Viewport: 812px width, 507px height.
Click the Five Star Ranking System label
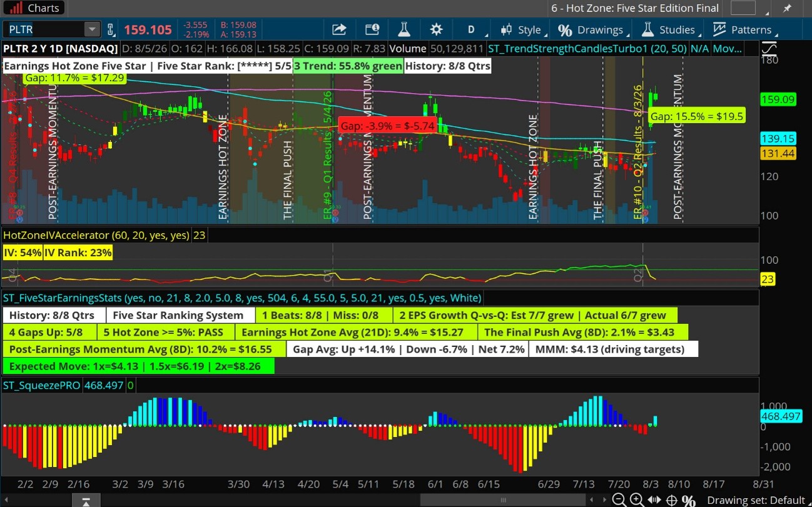coord(180,315)
